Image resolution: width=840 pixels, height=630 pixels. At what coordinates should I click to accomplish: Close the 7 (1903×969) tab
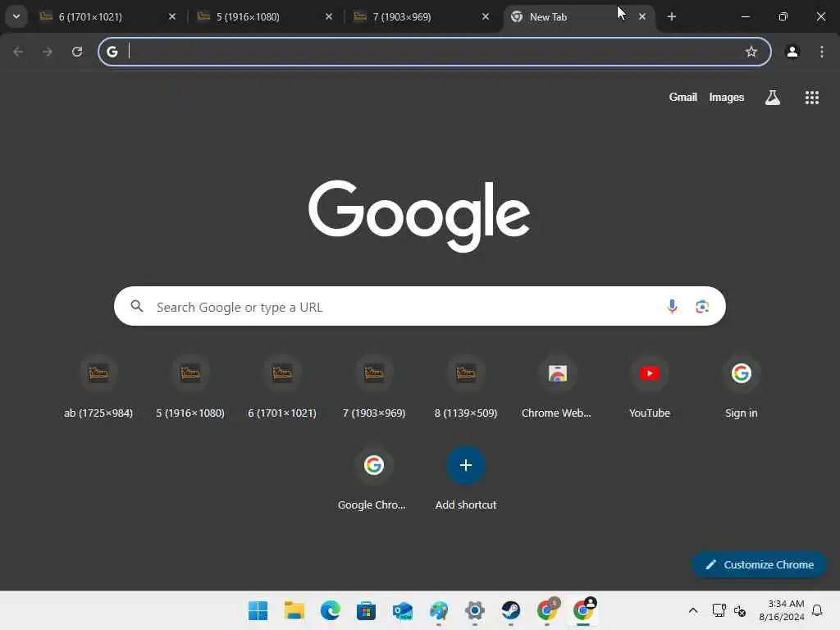(486, 16)
